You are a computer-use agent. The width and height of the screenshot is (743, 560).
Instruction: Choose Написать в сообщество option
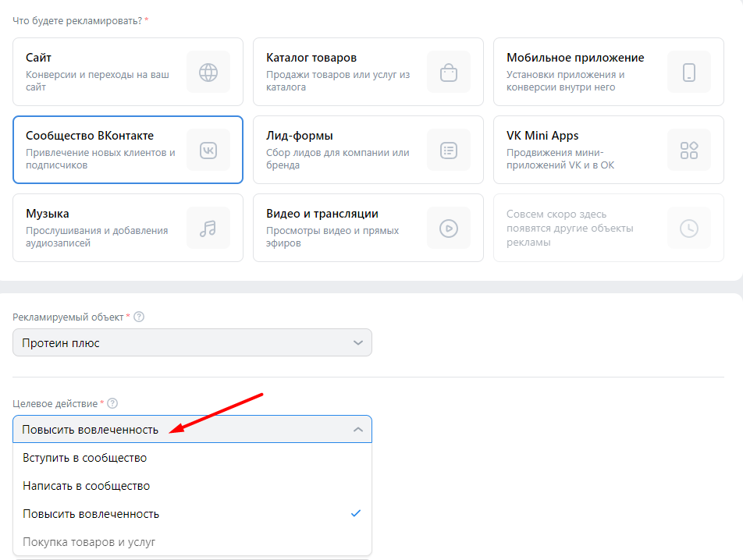click(x=87, y=486)
